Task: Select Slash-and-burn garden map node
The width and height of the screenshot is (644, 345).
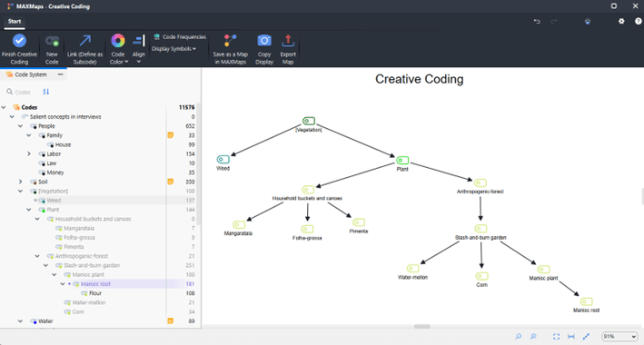Action: coord(481,229)
